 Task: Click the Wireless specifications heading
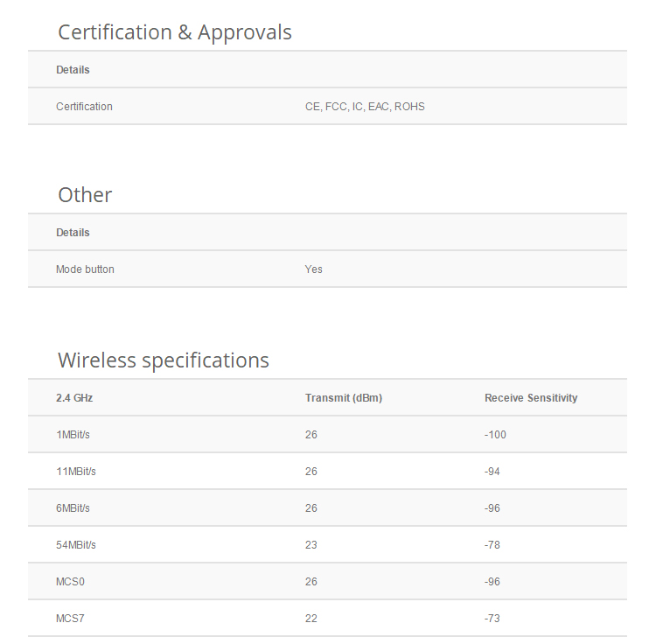click(x=164, y=360)
